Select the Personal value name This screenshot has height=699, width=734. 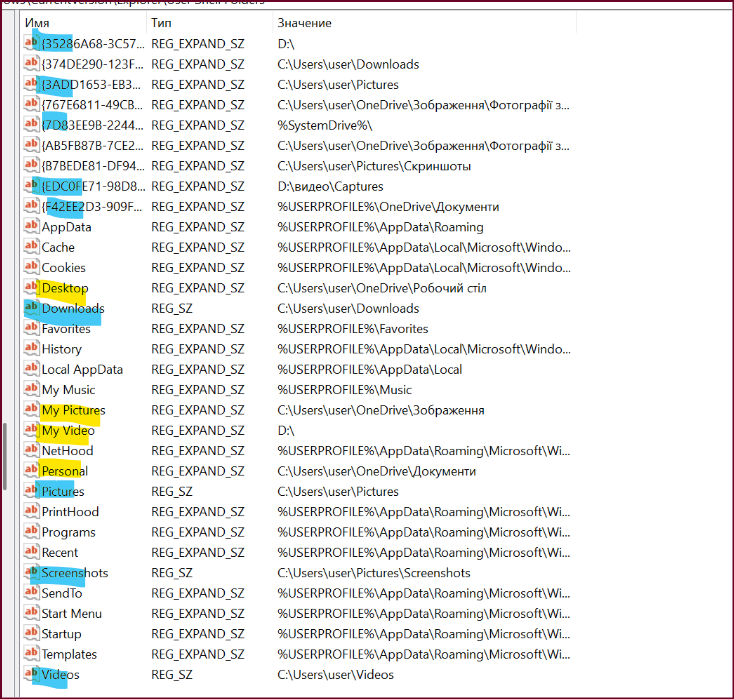click(65, 471)
